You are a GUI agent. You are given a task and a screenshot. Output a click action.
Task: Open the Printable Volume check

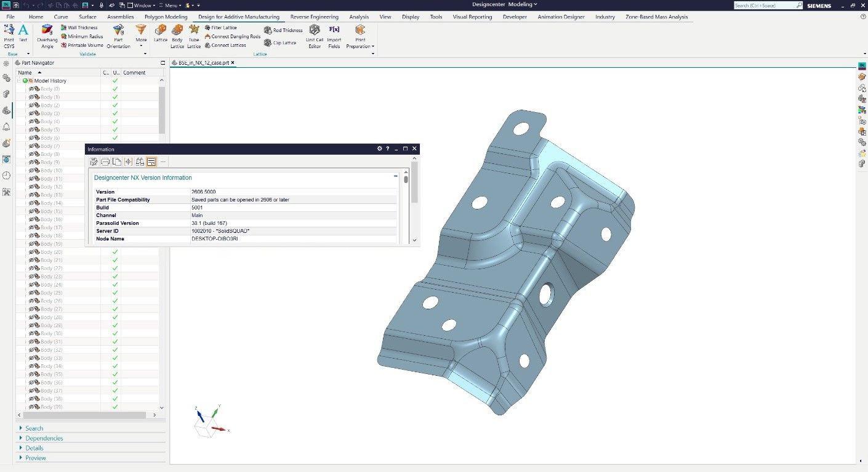pos(82,45)
